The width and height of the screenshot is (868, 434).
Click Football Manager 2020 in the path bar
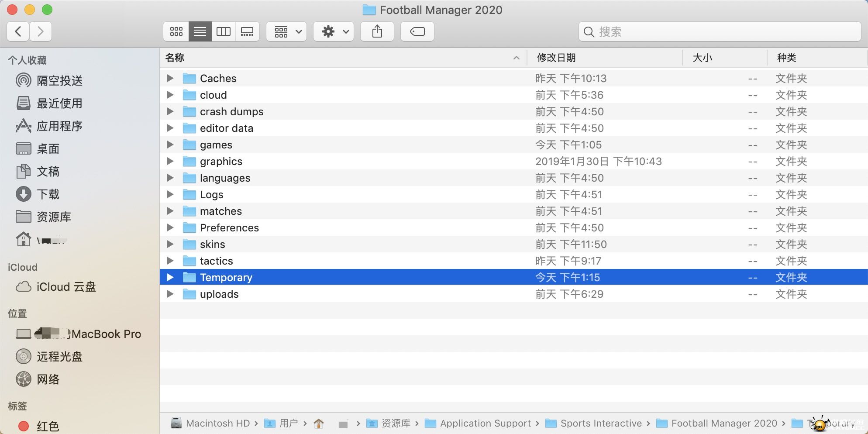[x=717, y=423]
